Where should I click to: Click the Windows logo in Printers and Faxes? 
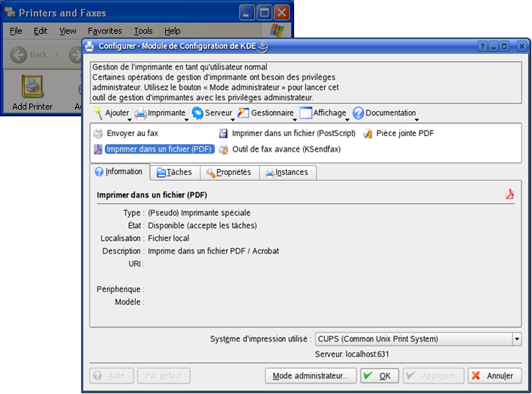pyautogui.click(x=277, y=31)
